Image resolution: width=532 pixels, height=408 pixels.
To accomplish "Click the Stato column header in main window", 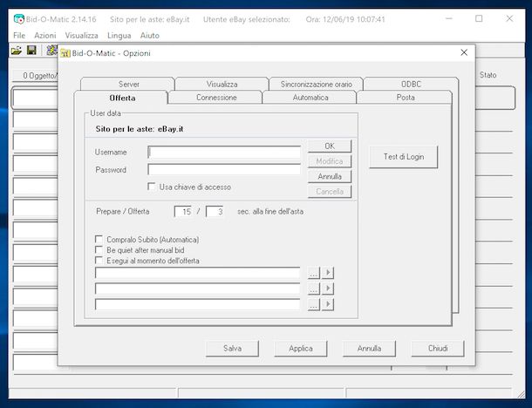I will coord(488,75).
